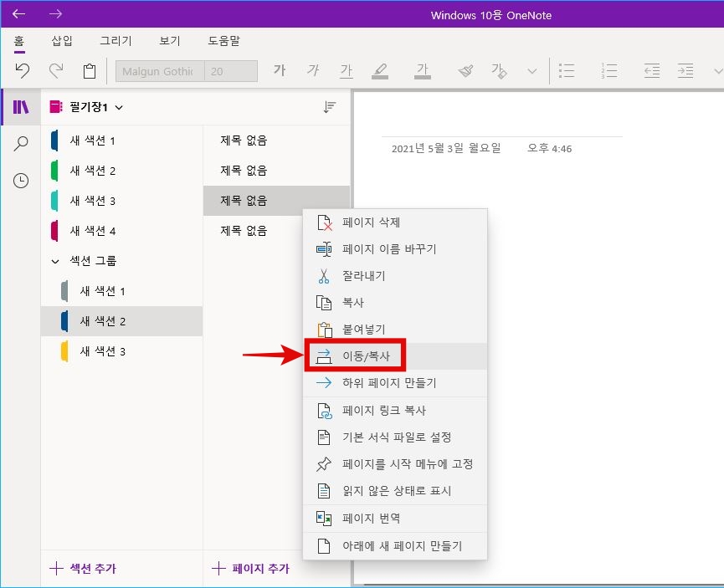This screenshot has height=588, width=724.
Task: Choose 하위 페이지 만들기 menu entry
Action: point(395,382)
